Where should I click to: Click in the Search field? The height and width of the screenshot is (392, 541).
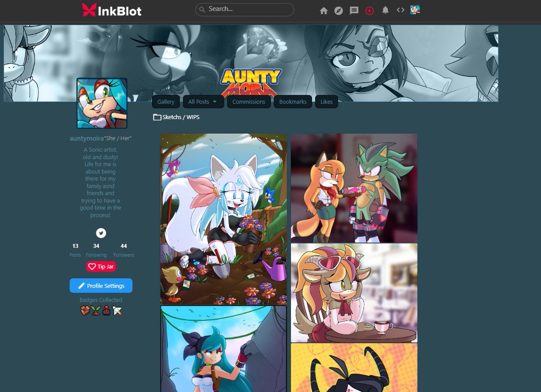click(x=245, y=9)
